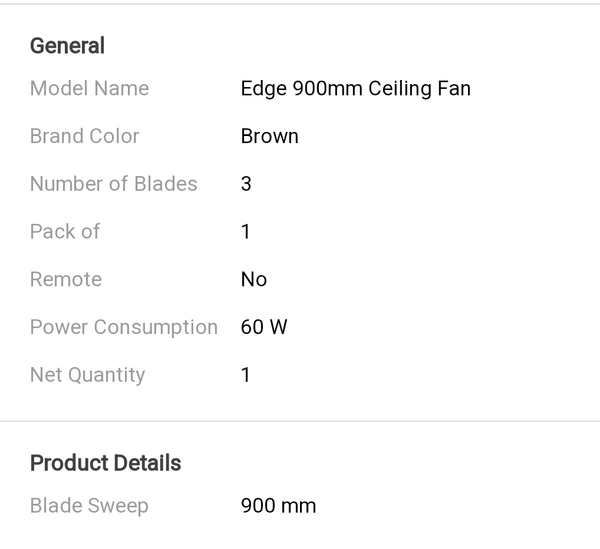Screen dimensions: 600x549
Task: Tap the Remote label
Action: click(x=66, y=280)
